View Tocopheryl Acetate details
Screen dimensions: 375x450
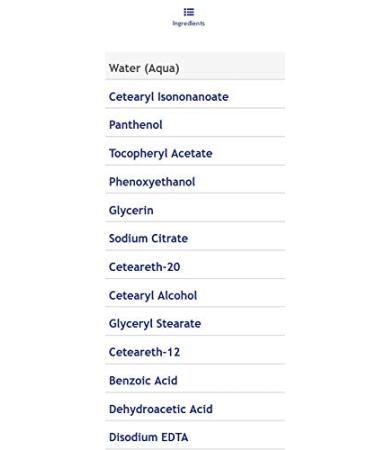pos(161,154)
